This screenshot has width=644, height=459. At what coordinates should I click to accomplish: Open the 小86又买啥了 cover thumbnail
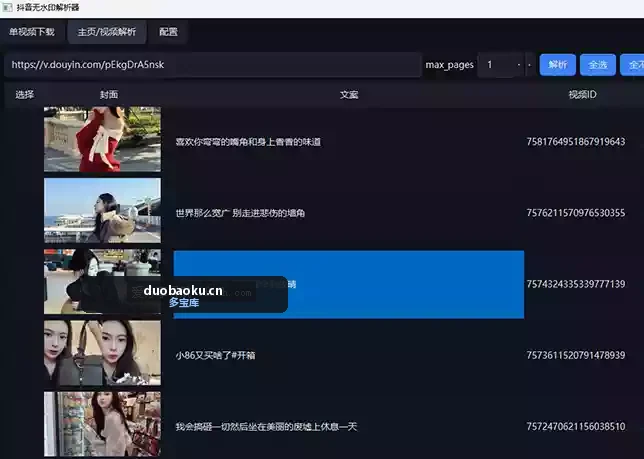click(102, 353)
